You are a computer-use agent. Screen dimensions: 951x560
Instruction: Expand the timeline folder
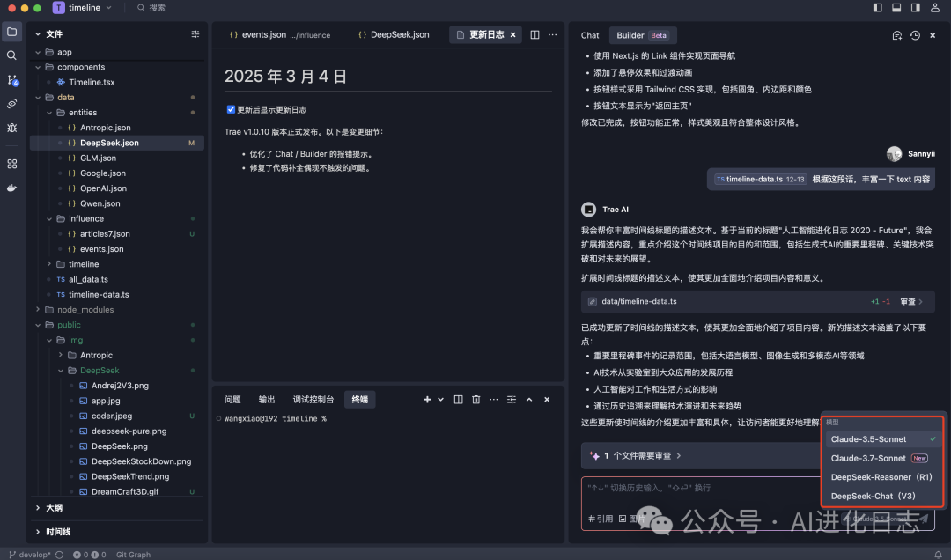(x=49, y=264)
